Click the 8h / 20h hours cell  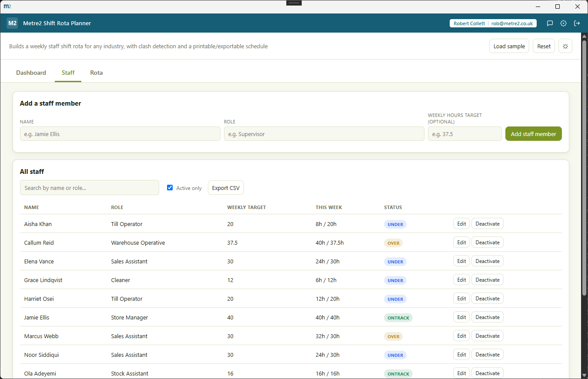[326, 224]
